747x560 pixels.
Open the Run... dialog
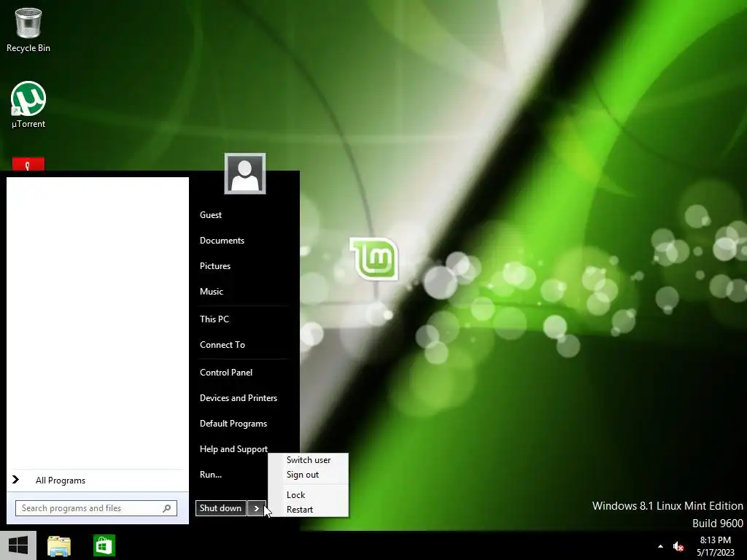[x=211, y=475]
